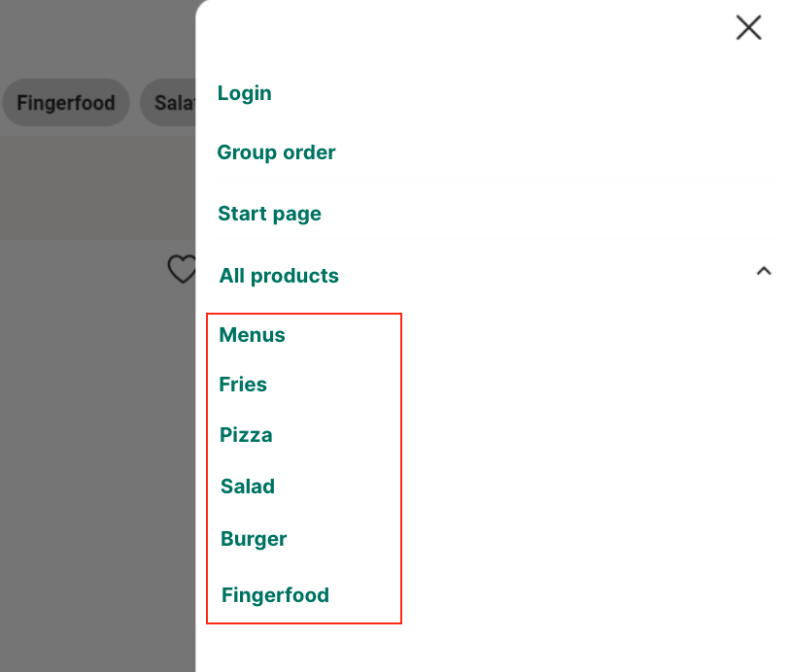The height and width of the screenshot is (672, 787).
Task: Click the dimmed Fingerfood category chip
Action: click(66, 103)
